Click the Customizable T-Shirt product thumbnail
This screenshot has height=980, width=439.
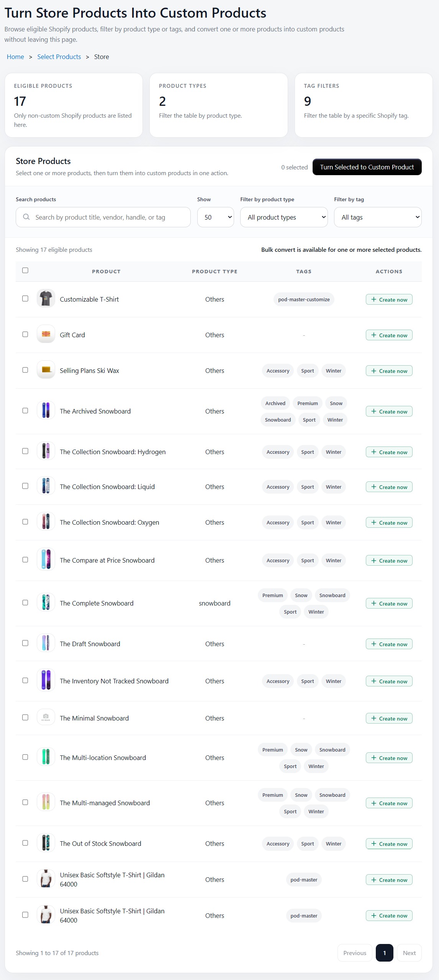(46, 299)
